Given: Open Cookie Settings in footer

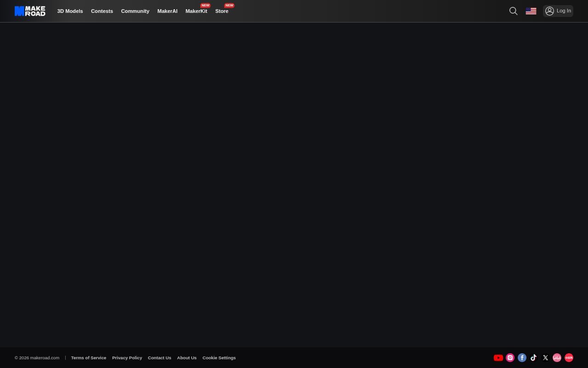Looking at the screenshot, I should click(219, 358).
